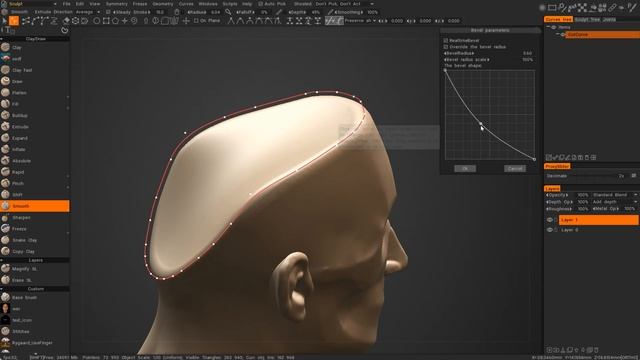Viewport: 640px width, 360px height.
Task: Select the Clay Fast brush
Action: pos(35,70)
